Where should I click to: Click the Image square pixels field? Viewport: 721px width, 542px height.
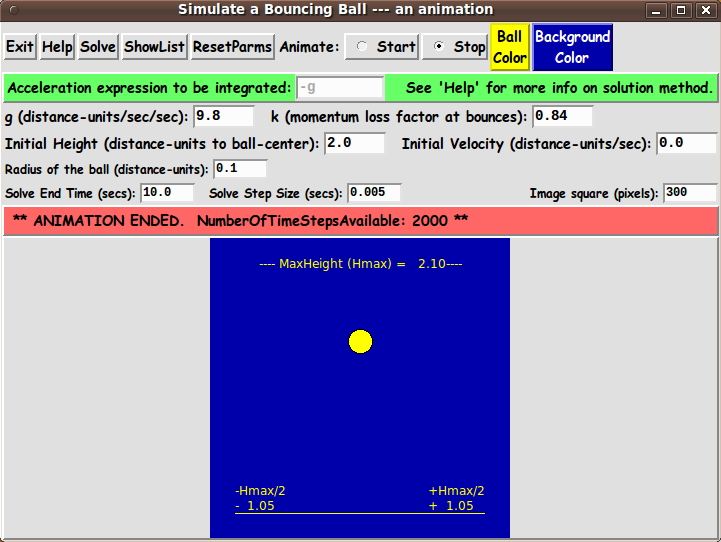[690, 193]
